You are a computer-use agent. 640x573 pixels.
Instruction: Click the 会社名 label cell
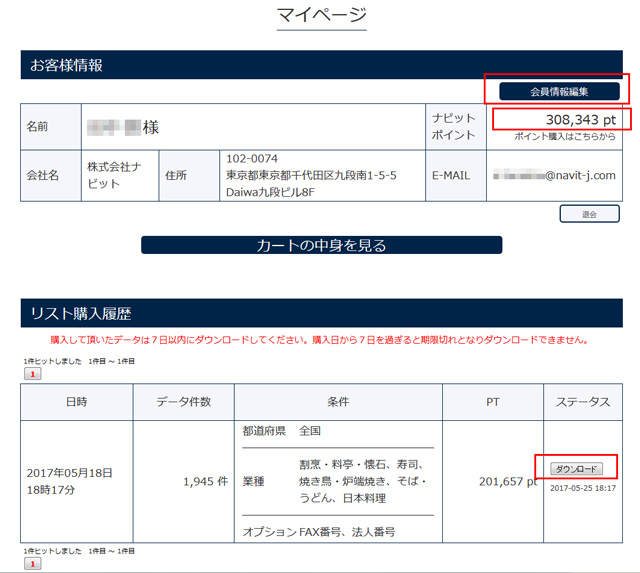[51, 175]
